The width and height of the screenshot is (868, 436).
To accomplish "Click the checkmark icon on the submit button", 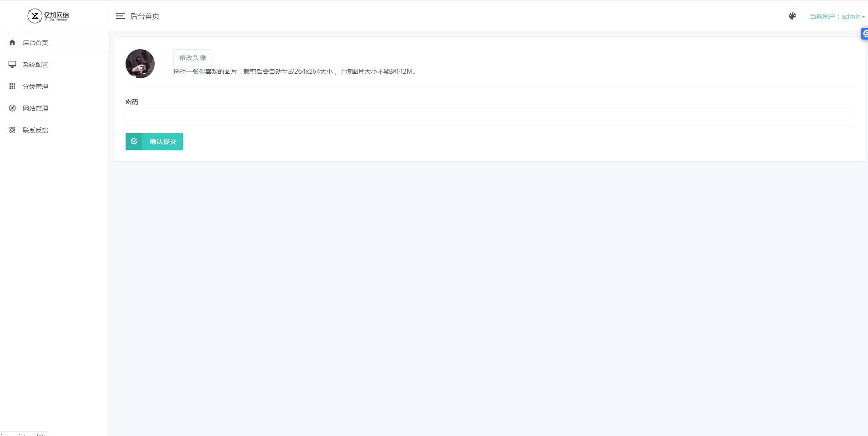I will (x=134, y=141).
